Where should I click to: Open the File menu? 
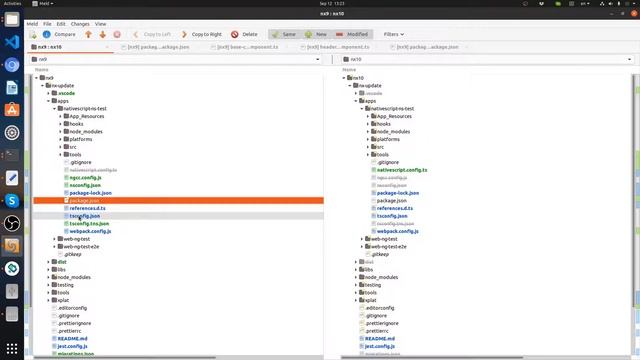47,24
